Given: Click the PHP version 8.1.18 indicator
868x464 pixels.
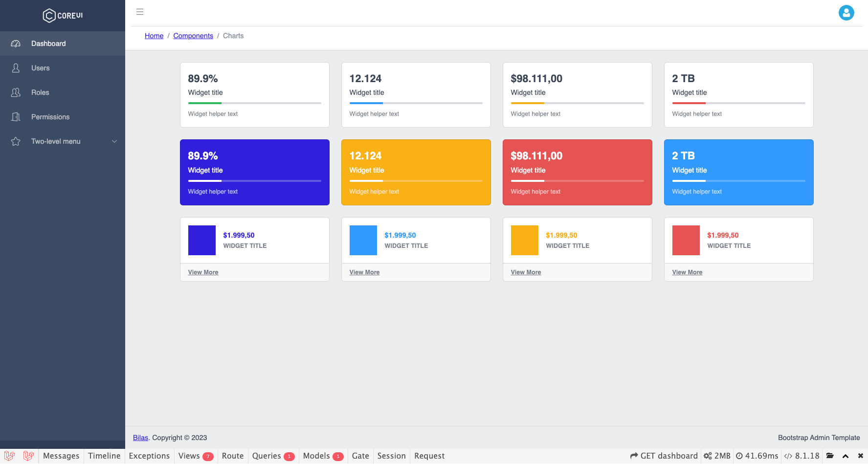Looking at the screenshot, I should click(801, 456).
